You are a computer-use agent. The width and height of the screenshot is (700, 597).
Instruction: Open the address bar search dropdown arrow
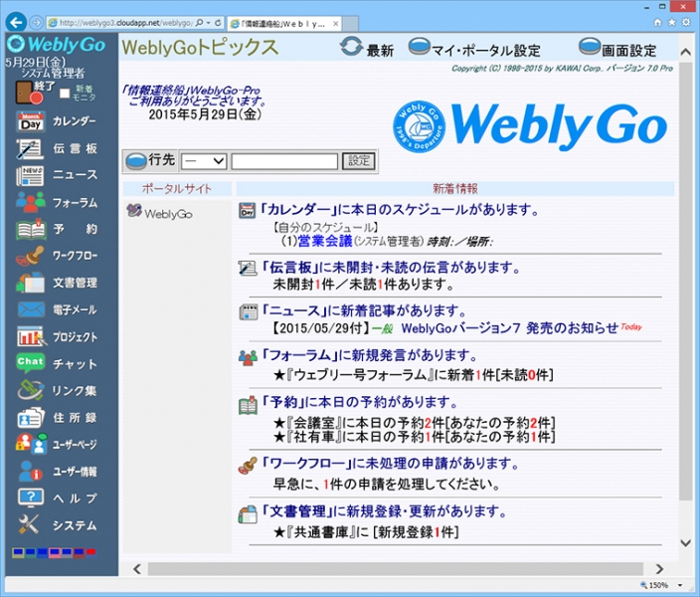208,22
